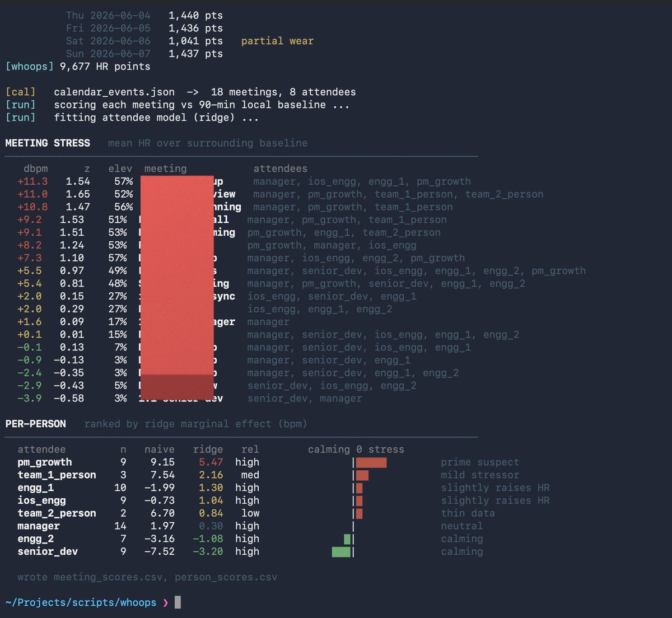Click the 'rel' column header
The image size is (672, 618).
tap(250, 450)
